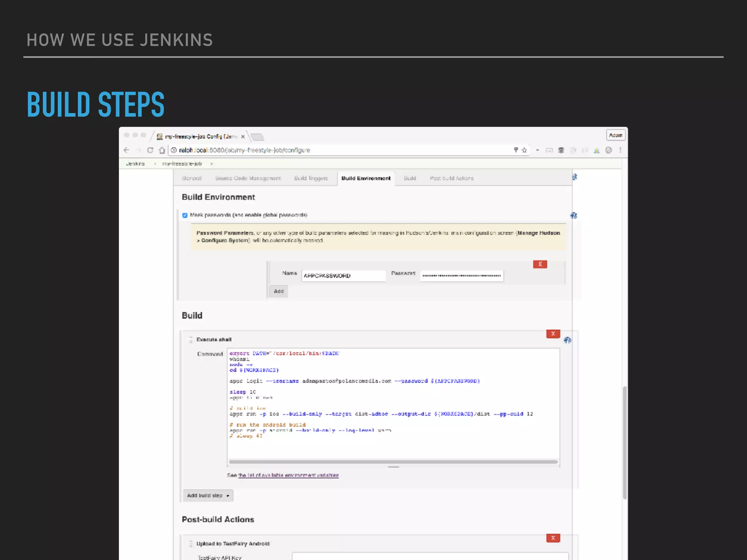Switch to the Build tab
The image size is (747, 560).
point(410,178)
